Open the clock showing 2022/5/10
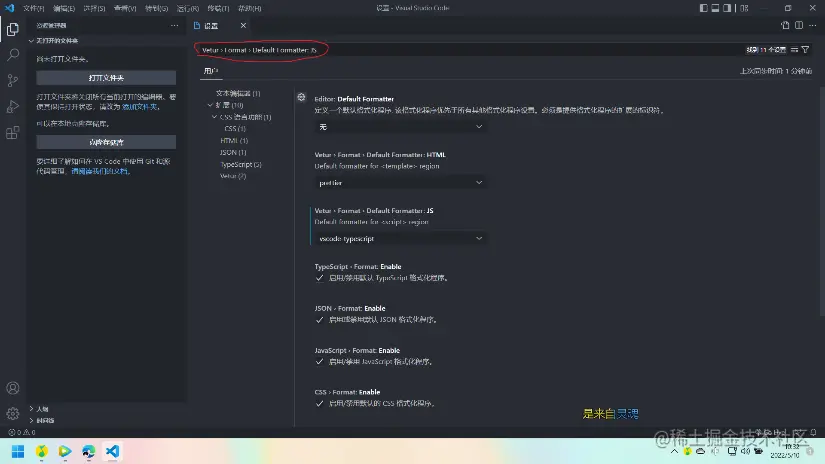This screenshot has width=825, height=464. [x=784, y=451]
